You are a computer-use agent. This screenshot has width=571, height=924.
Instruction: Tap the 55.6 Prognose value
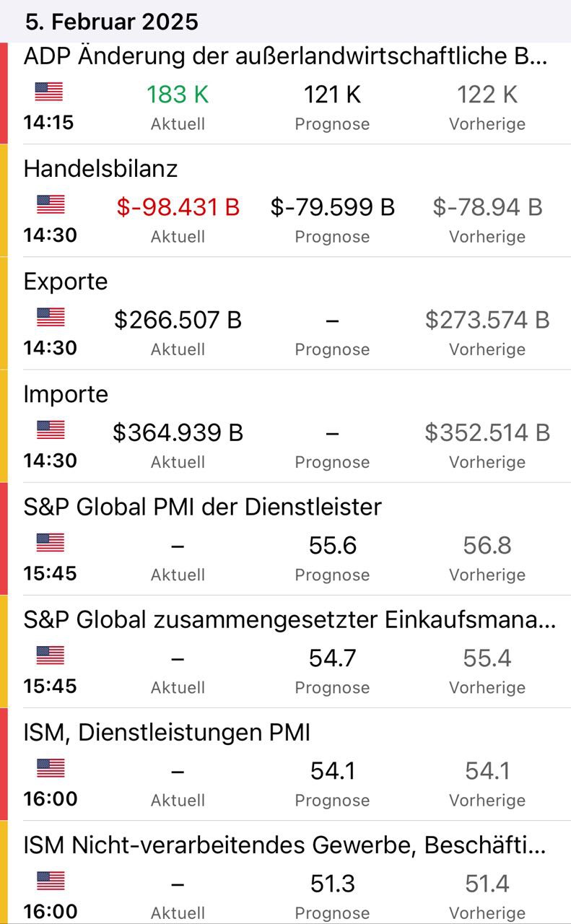(x=332, y=546)
